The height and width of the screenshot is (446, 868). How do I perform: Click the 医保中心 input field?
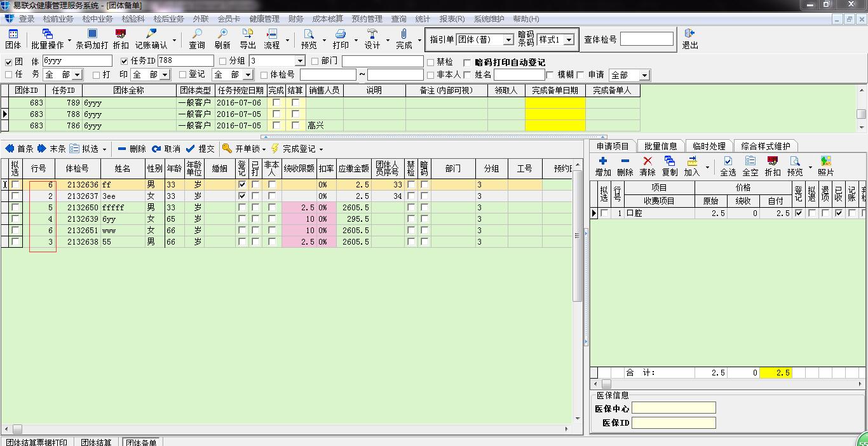[x=674, y=408]
